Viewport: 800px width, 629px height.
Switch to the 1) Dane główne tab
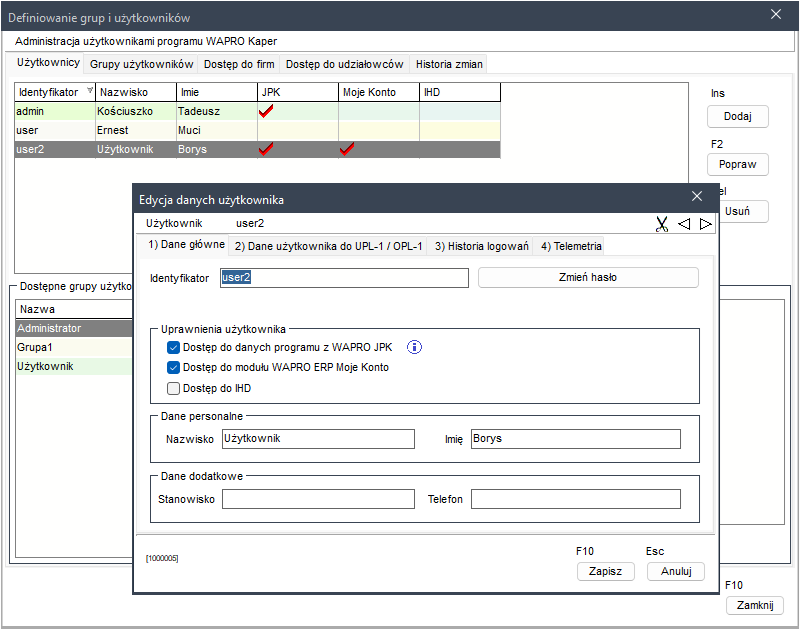(186, 245)
